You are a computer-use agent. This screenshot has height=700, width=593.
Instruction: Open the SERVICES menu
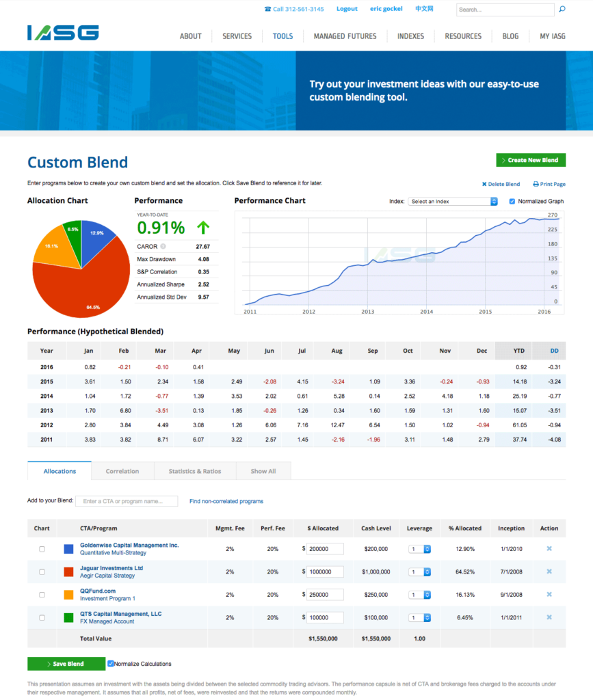pyautogui.click(x=237, y=36)
